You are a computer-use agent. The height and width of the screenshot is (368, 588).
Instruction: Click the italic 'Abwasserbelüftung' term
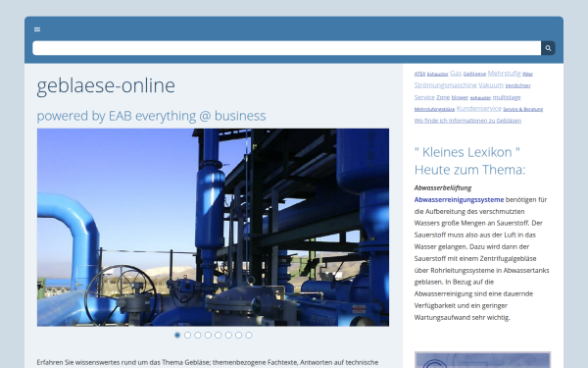(x=443, y=187)
